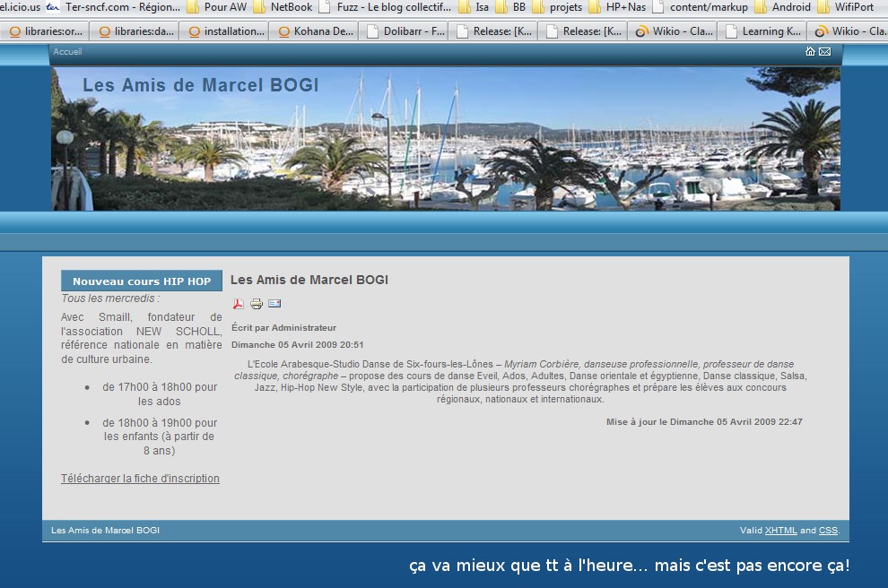
Task: Click the paragraph starting L'Ecole Arabesque-Studio Danse
Action: click(x=520, y=382)
